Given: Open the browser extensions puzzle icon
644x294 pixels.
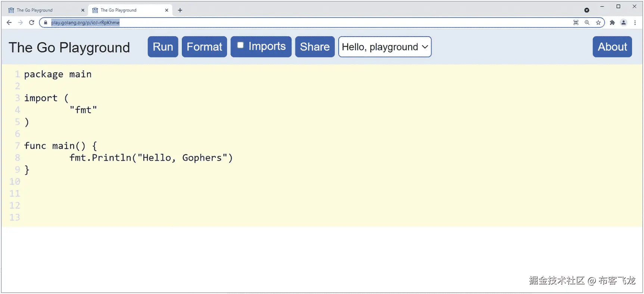Looking at the screenshot, I should click(x=612, y=22).
